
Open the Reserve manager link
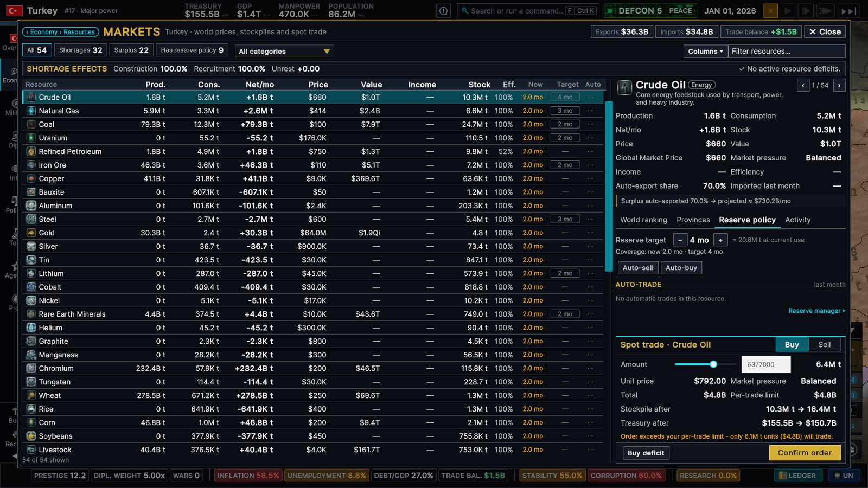click(x=816, y=311)
